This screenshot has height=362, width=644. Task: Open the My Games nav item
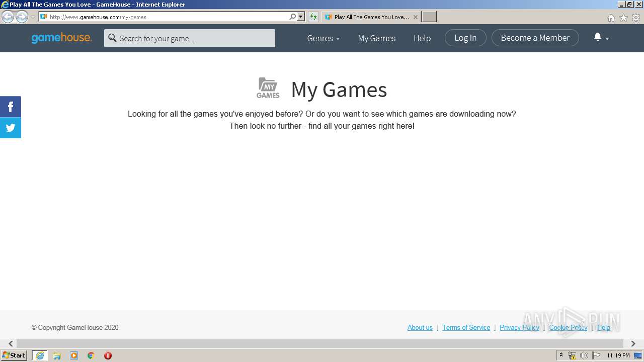tap(377, 38)
